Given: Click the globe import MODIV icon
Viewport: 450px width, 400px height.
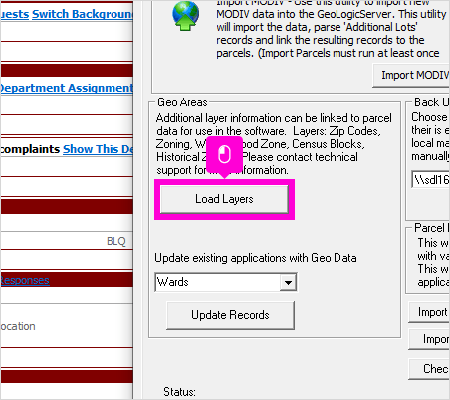Looking at the screenshot, I should pyautogui.click(x=185, y=16).
